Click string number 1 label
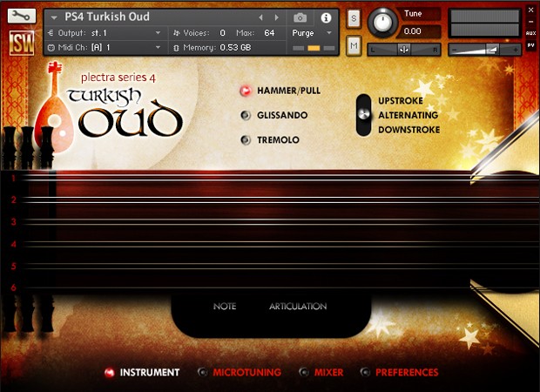Screen dimensions: 540x392 pos(13,178)
